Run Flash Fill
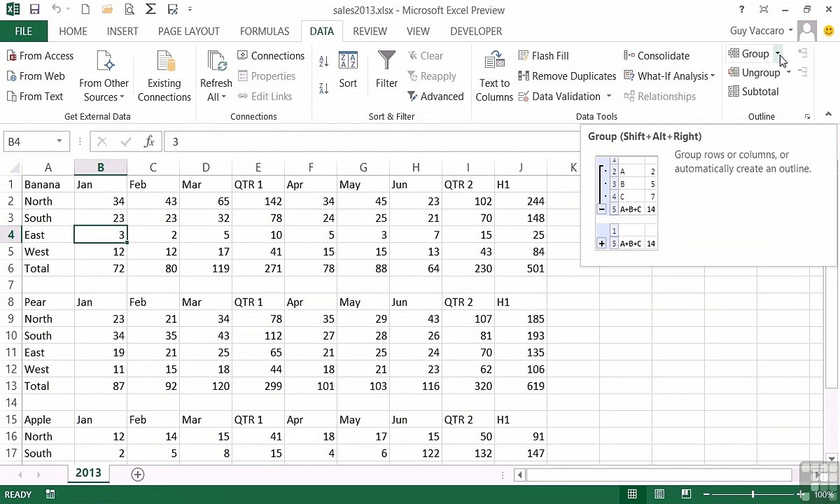This screenshot has width=840, height=504. pos(543,55)
